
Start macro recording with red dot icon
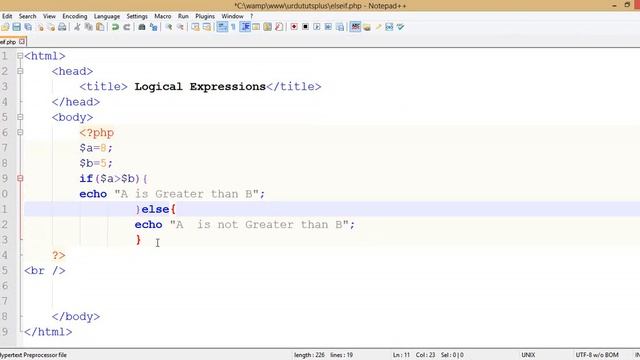[x=294, y=27]
